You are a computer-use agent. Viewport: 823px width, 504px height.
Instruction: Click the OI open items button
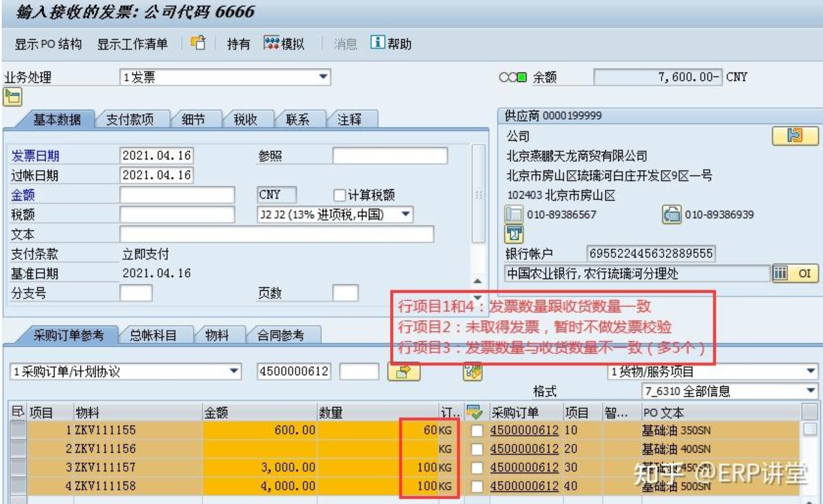[795, 273]
